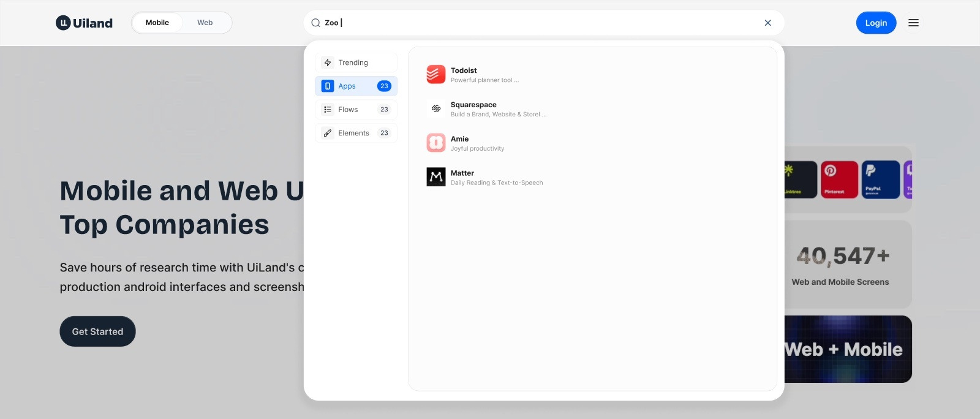980x419 pixels.
Task: Click the Flows list icon
Action: [328, 110]
